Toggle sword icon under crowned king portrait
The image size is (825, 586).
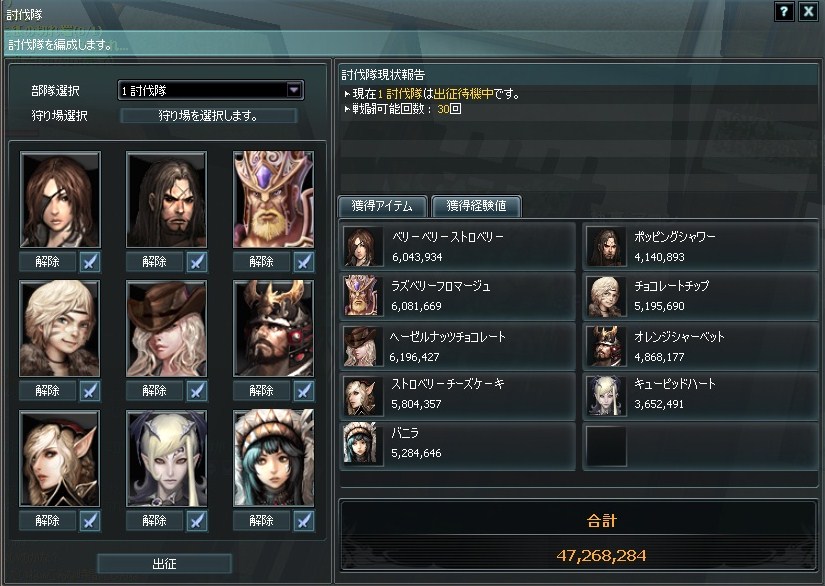pyautogui.click(x=304, y=261)
